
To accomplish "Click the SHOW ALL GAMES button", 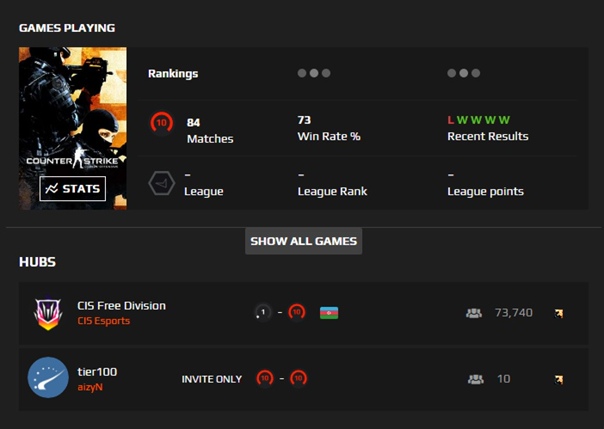I will [x=304, y=241].
